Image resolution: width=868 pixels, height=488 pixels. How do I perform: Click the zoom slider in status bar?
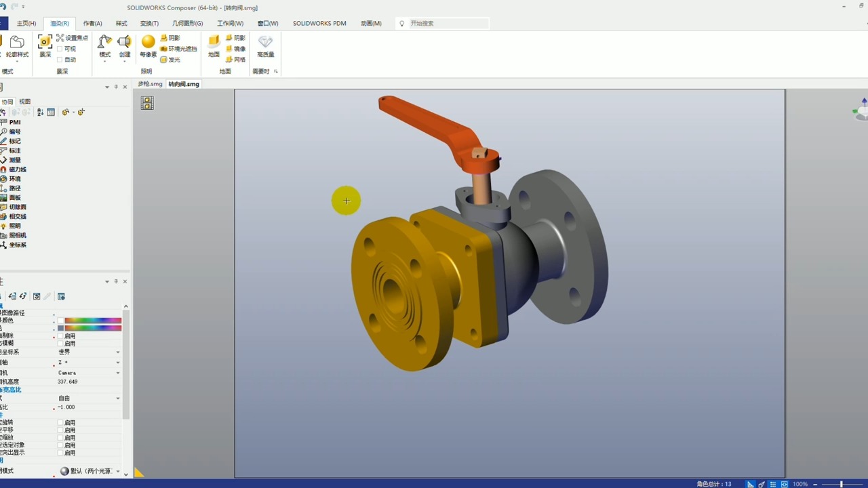tap(842, 484)
